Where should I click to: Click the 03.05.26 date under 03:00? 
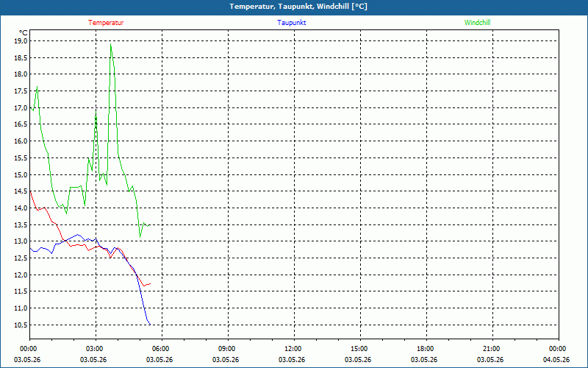point(93,360)
